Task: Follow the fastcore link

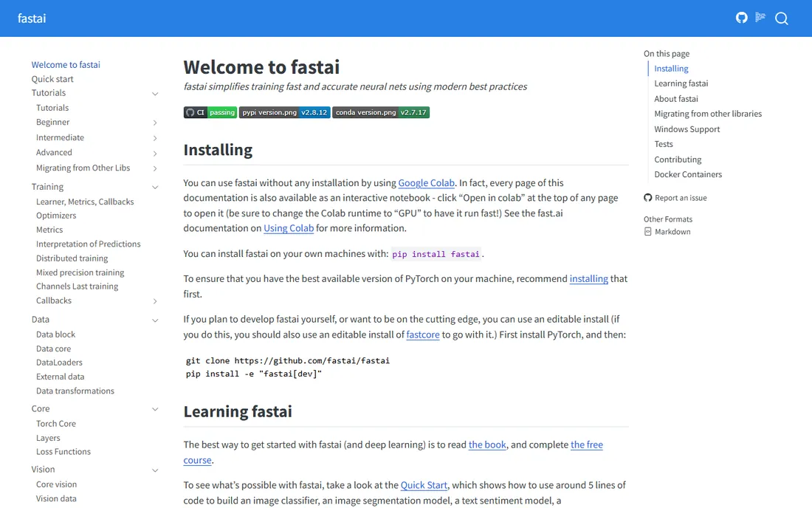Action: [x=422, y=334]
